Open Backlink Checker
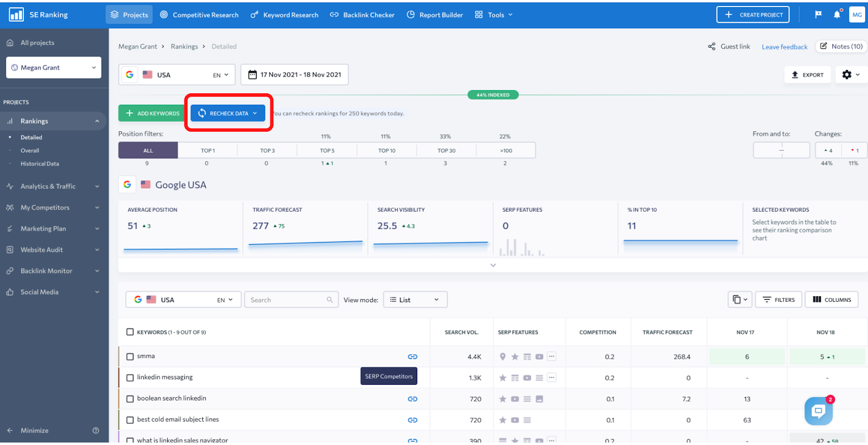Screen dimensions: 868x445 [x=362, y=15]
